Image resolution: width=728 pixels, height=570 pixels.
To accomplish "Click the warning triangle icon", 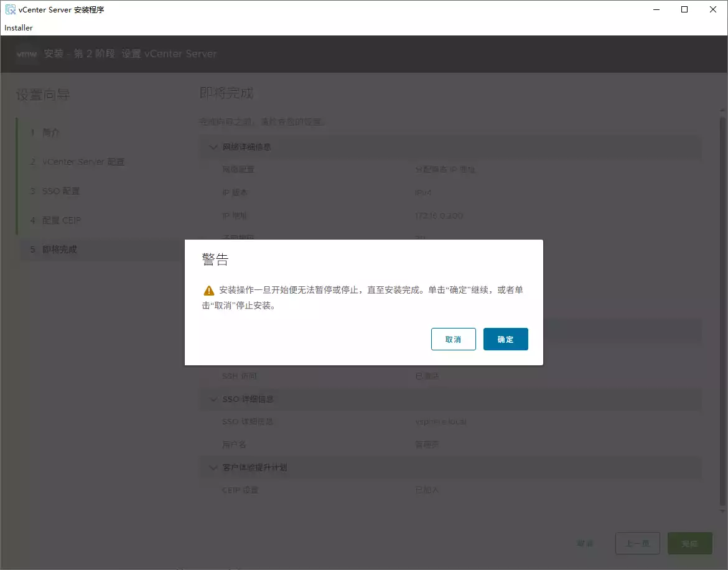I will tap(209, 291).
